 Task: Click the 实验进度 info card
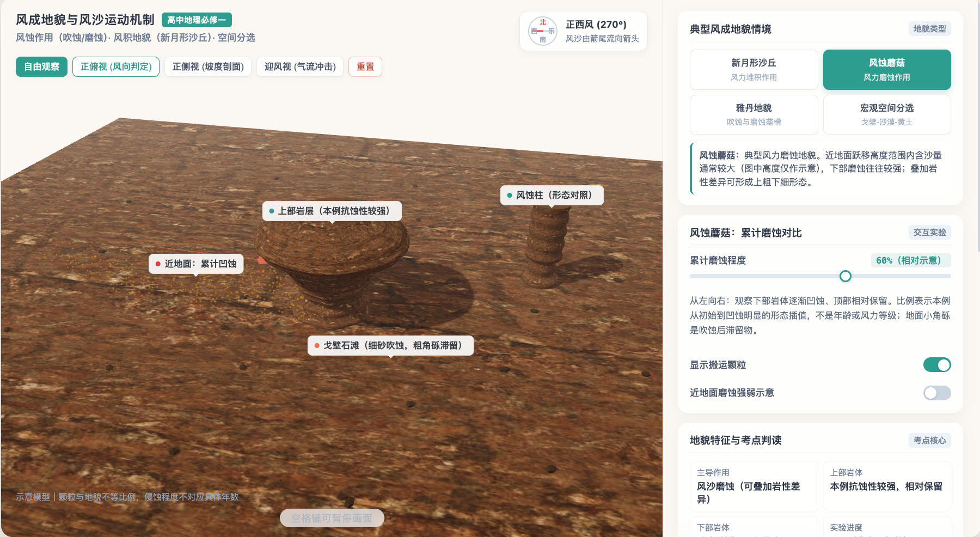887,527
